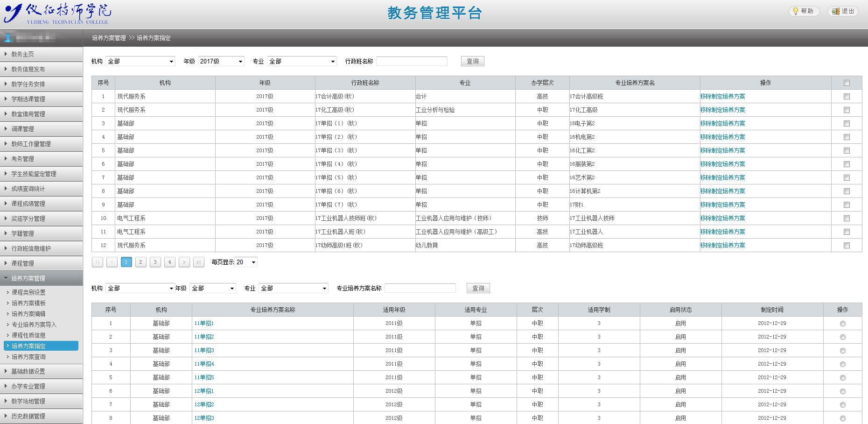Check the box for 17会计高级 row
868x424 pixels.
coord(847,97)
